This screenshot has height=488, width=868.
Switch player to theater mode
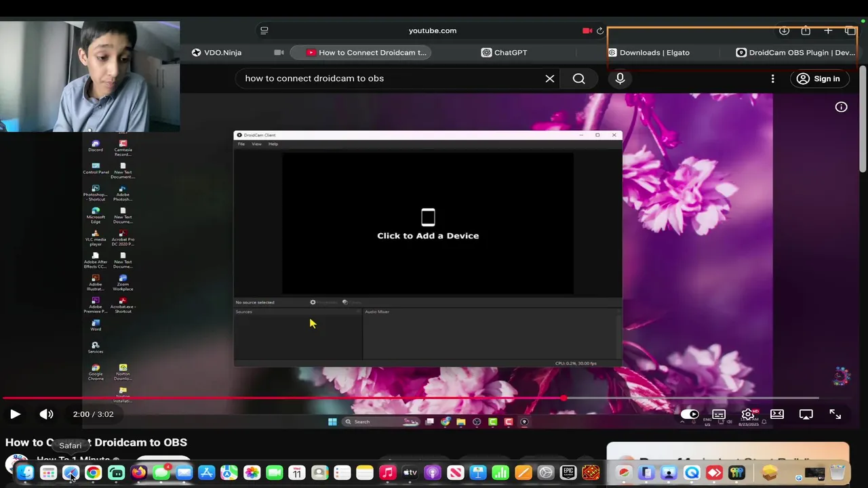[777, 414]
